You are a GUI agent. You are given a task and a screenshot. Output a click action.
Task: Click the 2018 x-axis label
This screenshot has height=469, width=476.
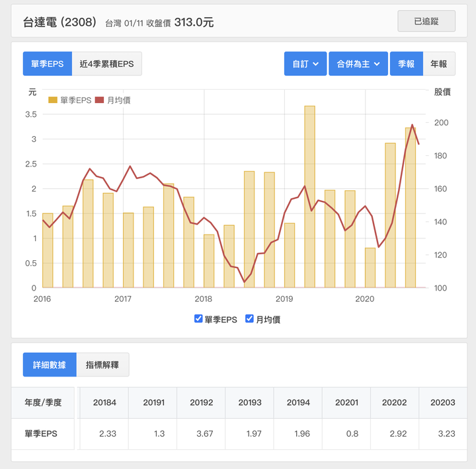click(204, 299)
